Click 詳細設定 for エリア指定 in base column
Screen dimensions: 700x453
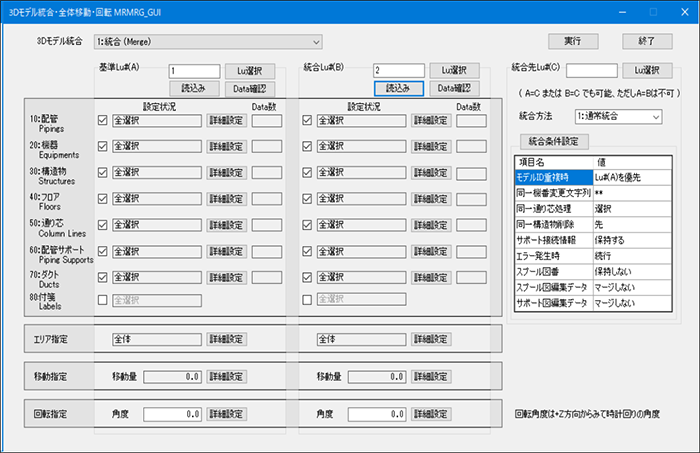(x=227, y=339)
